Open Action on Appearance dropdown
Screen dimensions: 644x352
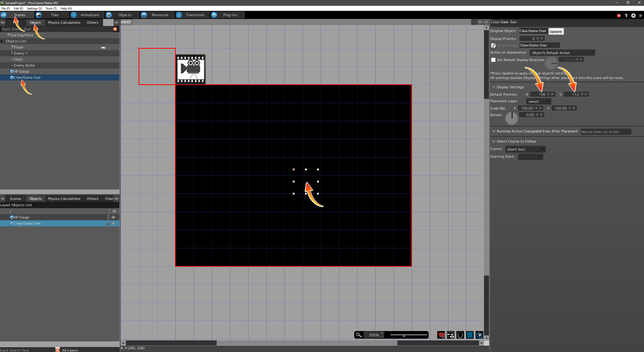(562, 53)
